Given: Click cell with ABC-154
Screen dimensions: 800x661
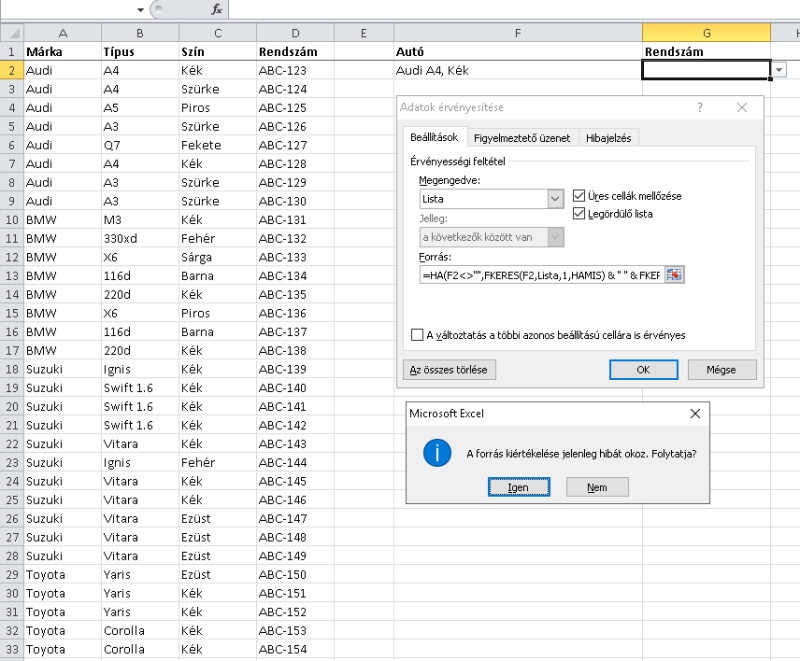Looking at the screenshot, I should click(295, 649).
